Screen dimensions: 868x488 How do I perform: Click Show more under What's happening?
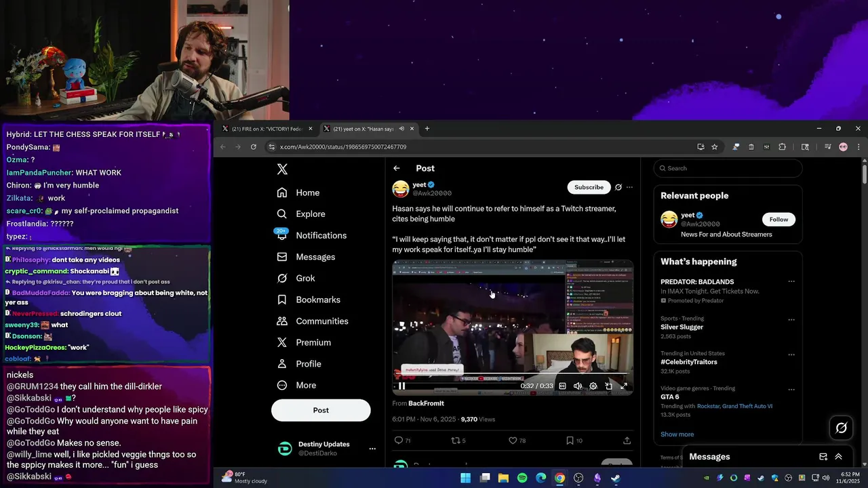[x=677, y=434]
